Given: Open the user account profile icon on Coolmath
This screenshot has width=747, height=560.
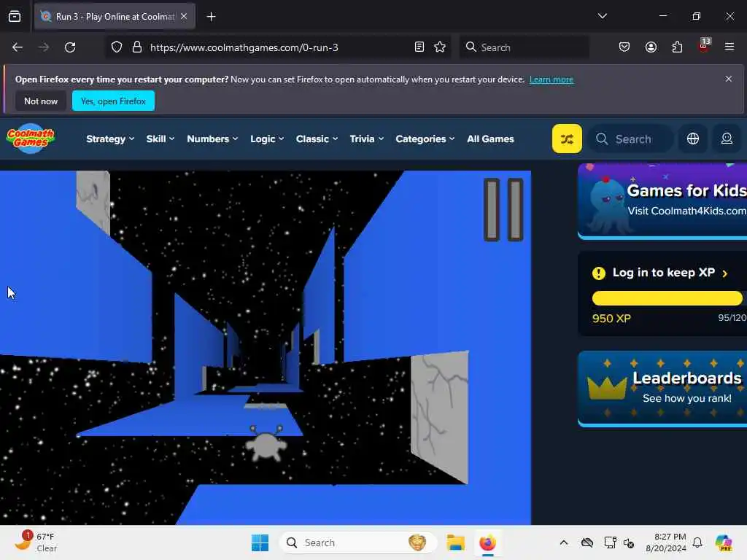Looking at the screenshot, I should pos(727,139).
